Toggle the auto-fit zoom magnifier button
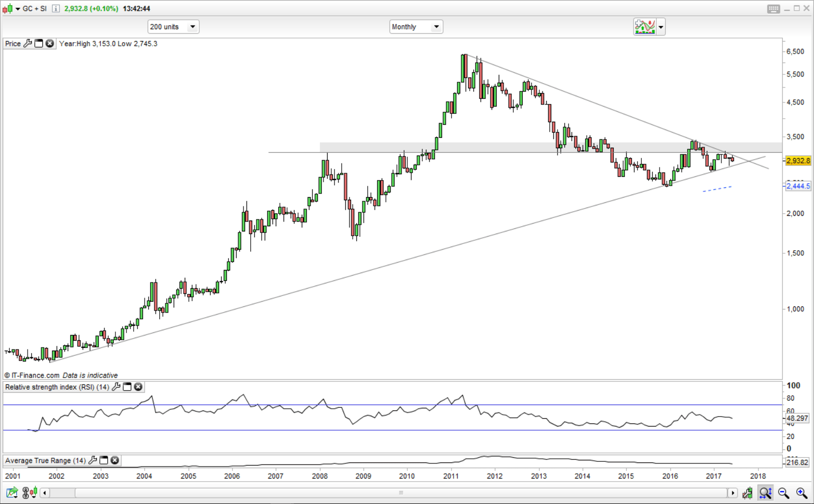Image resolution: width=814 pixels, height=504 pixels. click(x=765, y=493)
